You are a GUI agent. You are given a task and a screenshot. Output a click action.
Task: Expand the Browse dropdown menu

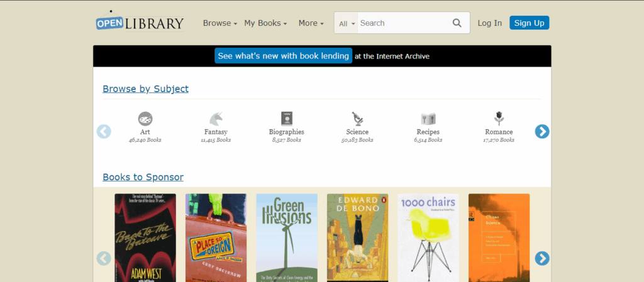219,23
